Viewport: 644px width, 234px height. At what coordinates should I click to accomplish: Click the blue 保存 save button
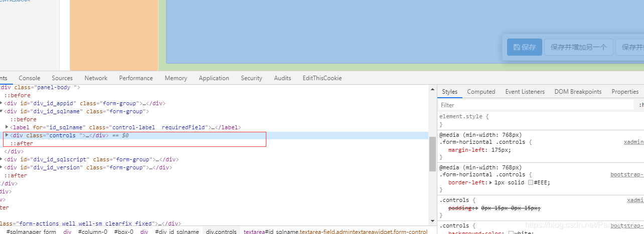coord(525,47)
